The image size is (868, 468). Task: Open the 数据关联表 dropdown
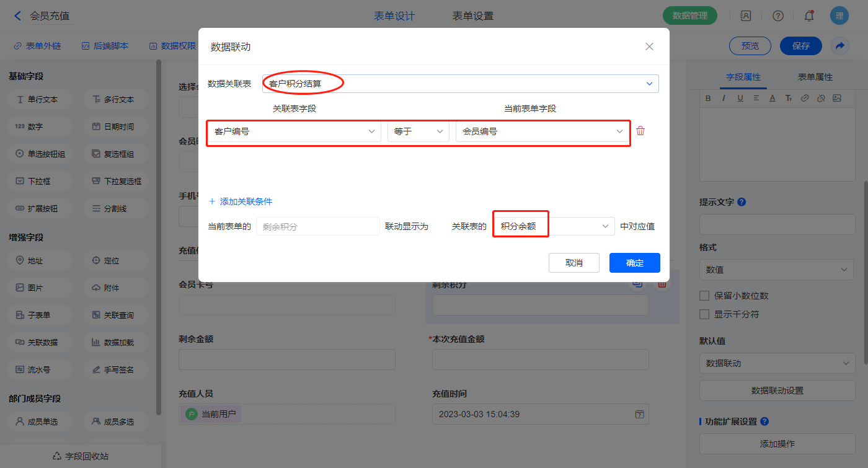[460, 84]
